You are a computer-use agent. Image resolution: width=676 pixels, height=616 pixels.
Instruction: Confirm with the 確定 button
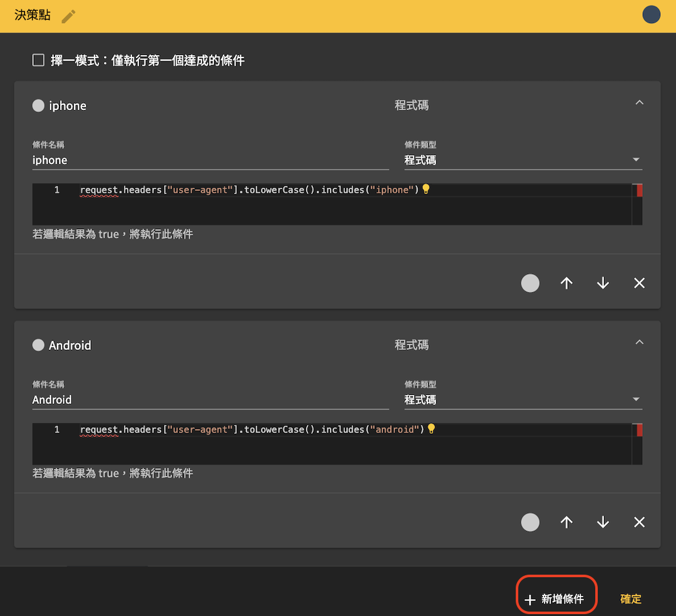(x=631, y=598)
